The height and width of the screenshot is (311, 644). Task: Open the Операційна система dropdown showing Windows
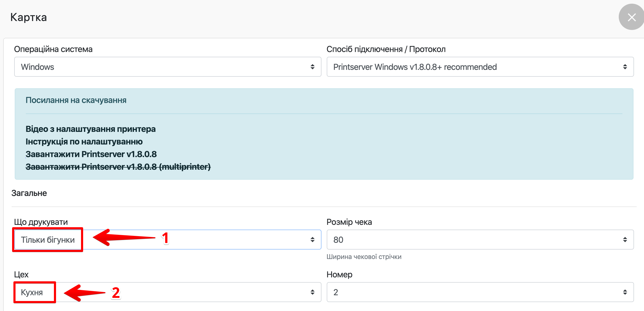(167, 67)
